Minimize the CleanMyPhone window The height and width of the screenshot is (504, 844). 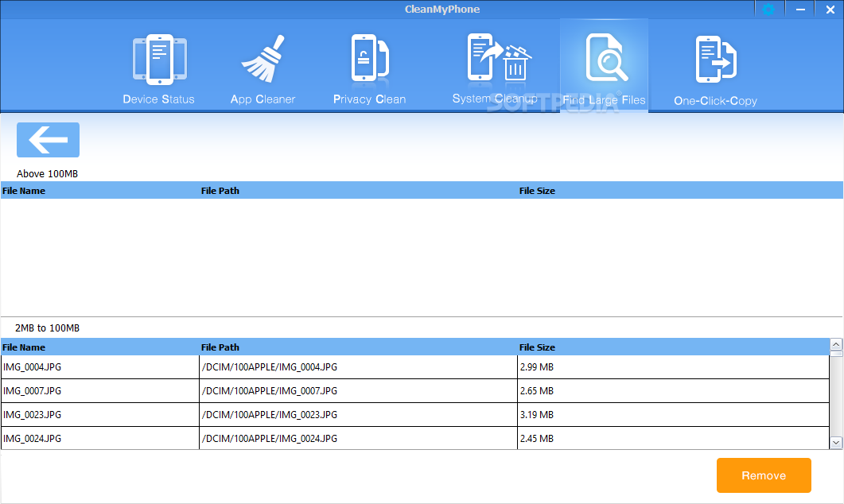pos(800,10)
